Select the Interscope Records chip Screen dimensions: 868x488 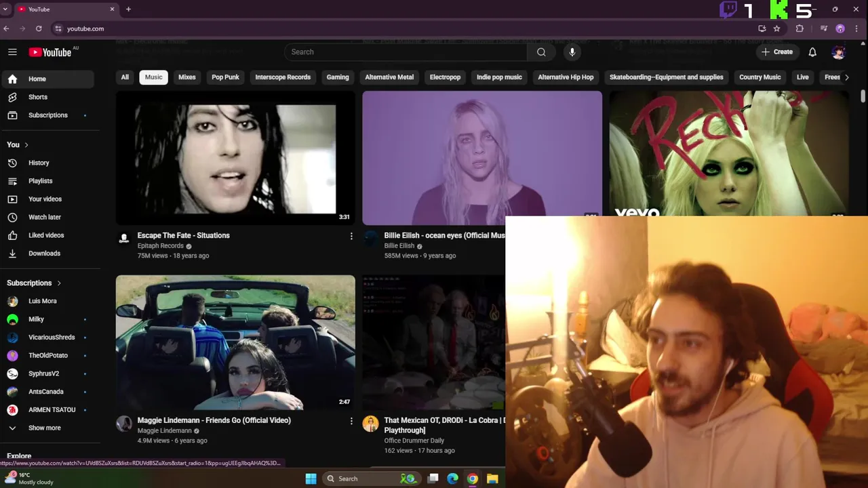pos(283,77)
